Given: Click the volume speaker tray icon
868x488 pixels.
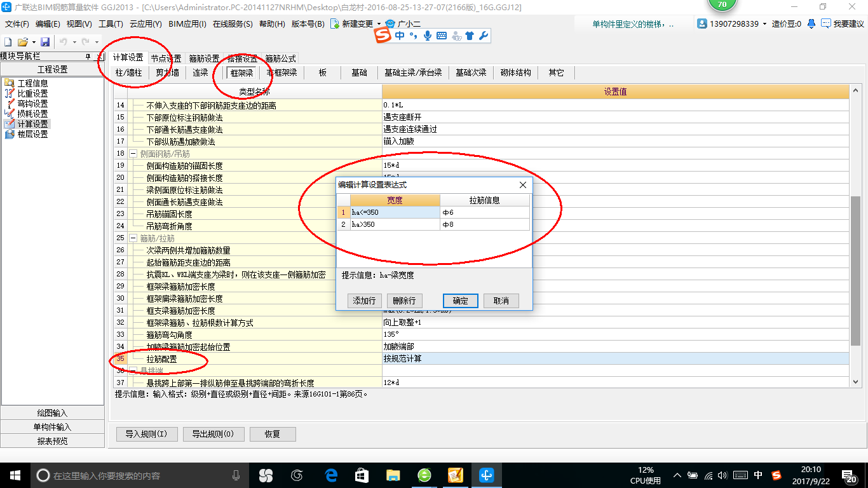Looking at the screenshot, I should [x=722, y=475].
